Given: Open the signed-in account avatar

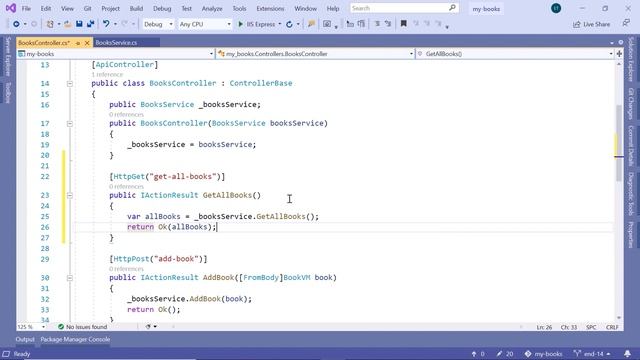Looking at the screenshot, I should click(556, 8).
